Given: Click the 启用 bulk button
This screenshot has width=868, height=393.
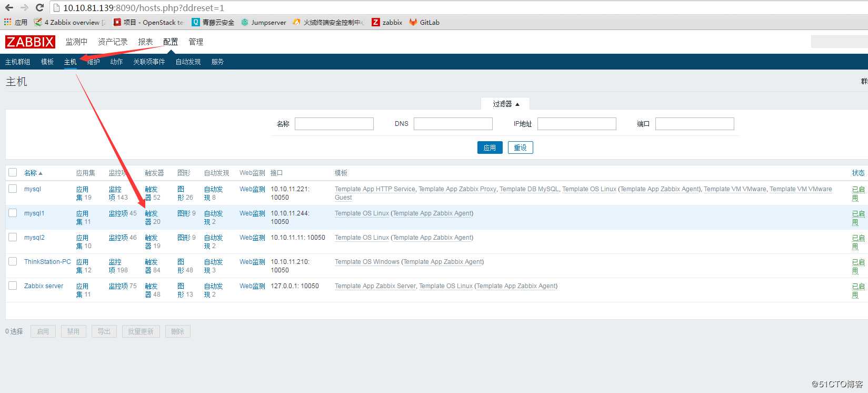Looking at the screenshot, I should 43,331.
